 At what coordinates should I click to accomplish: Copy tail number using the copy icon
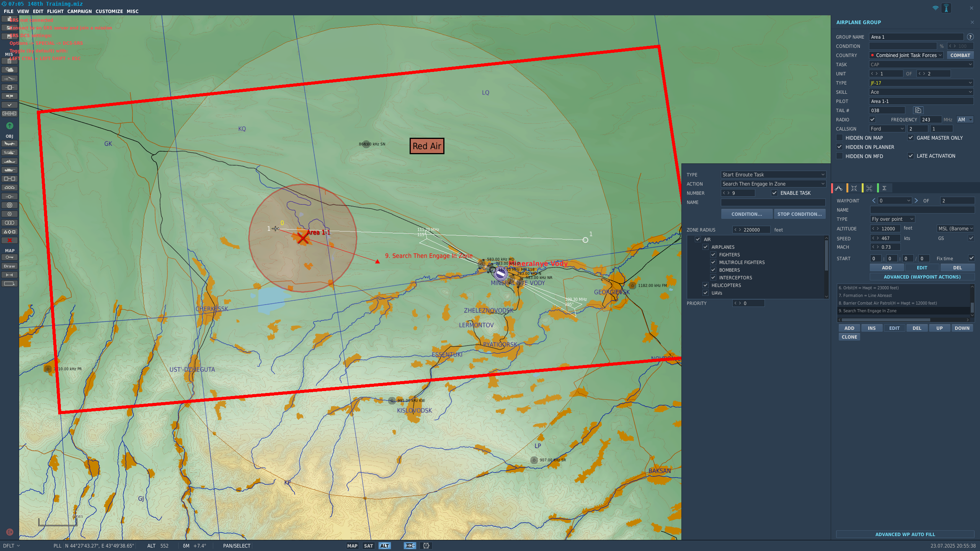(918, 111)
